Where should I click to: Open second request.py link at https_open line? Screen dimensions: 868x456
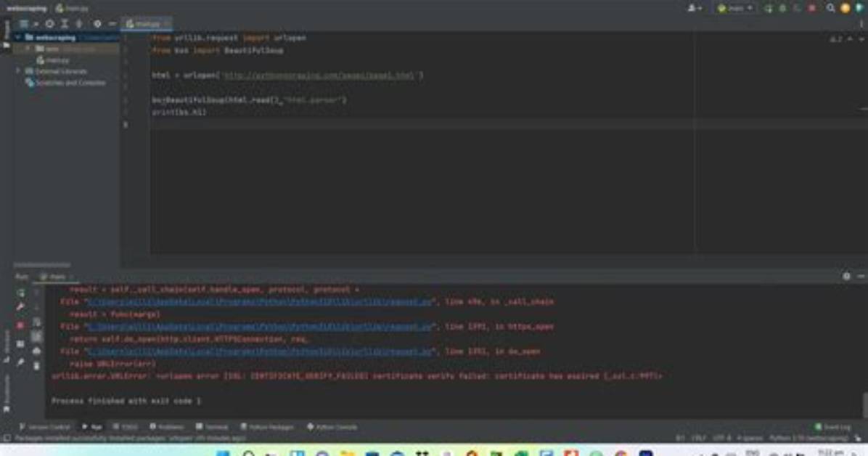(x=260, y=327)
